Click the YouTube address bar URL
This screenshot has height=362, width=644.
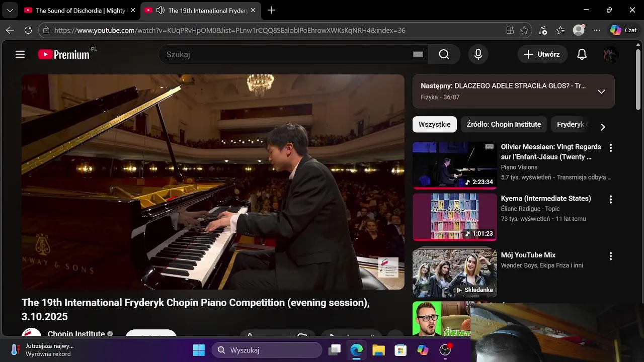(229, 30)
